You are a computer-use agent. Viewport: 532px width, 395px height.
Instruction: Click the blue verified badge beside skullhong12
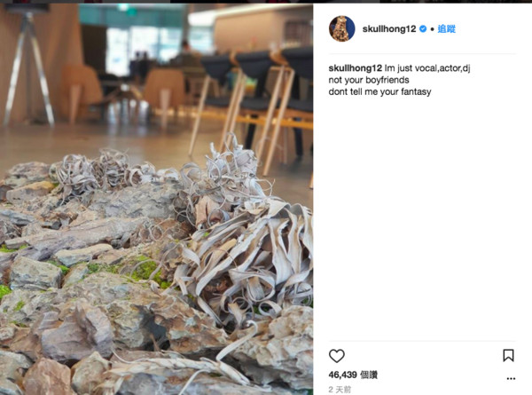(423, 29)
